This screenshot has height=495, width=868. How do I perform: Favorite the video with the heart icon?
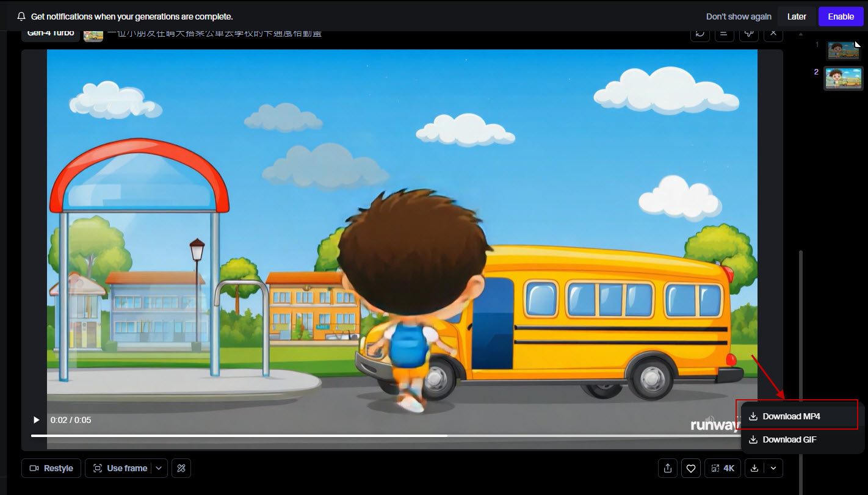pos(691,468)
